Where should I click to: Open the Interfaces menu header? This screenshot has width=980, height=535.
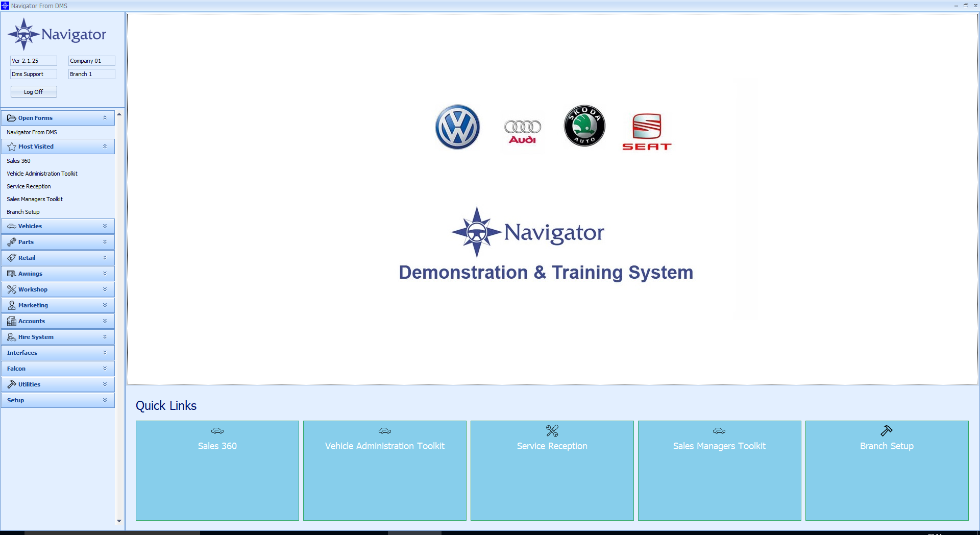[58, 353]
